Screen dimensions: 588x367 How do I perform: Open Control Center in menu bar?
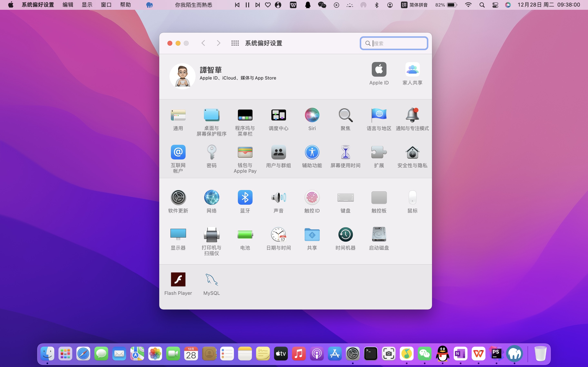495,5
